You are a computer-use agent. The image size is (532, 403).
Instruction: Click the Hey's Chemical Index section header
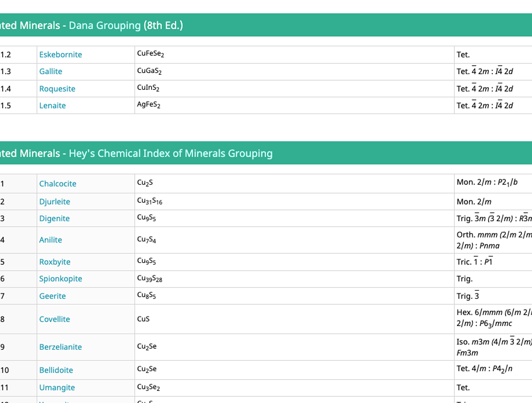click(x=170, y=154)
